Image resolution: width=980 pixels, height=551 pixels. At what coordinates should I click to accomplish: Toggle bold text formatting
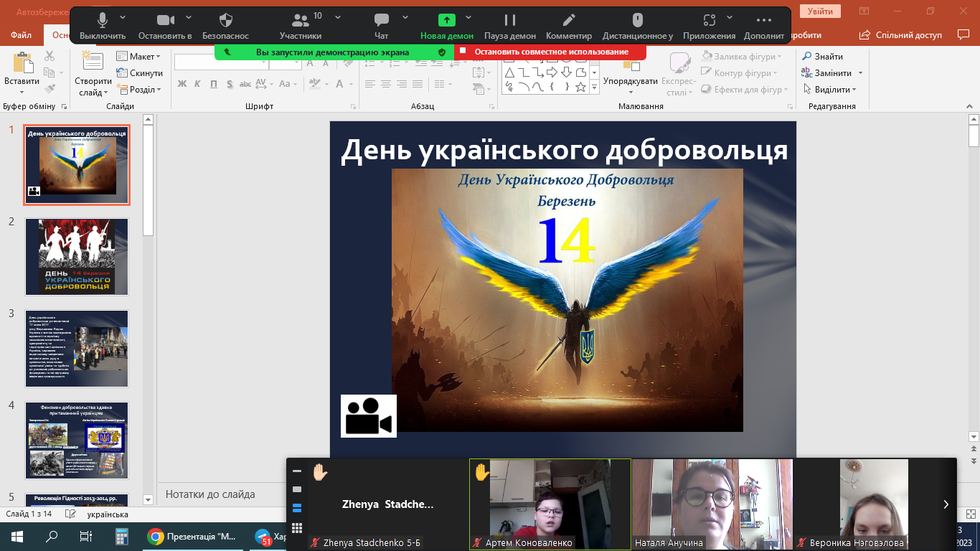tap(182, 84)
